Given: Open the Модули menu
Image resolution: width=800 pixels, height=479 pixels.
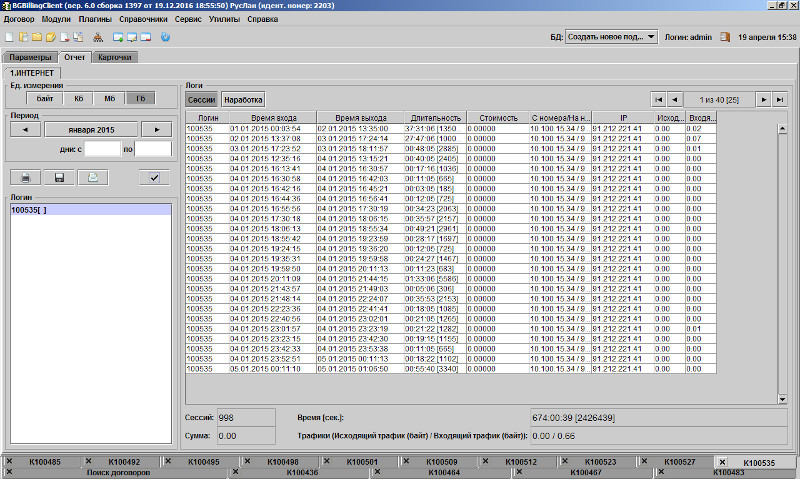Looking at the screenshot, I should pos(57,19).
